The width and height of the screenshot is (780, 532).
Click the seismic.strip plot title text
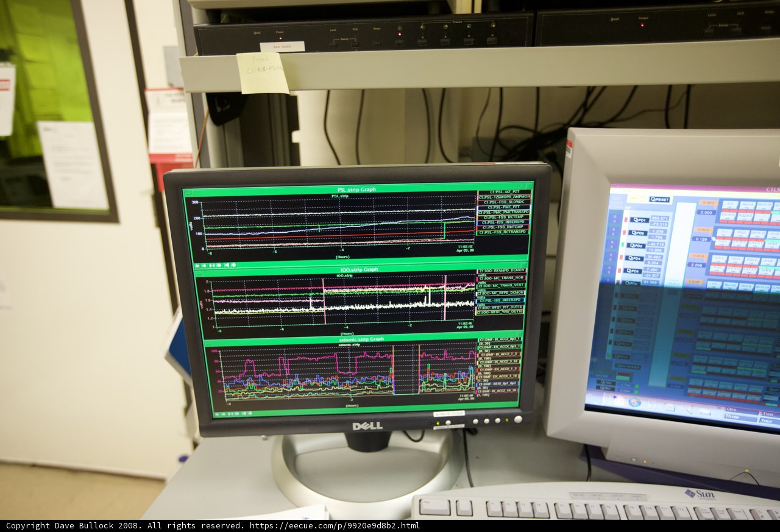(350, 345)
